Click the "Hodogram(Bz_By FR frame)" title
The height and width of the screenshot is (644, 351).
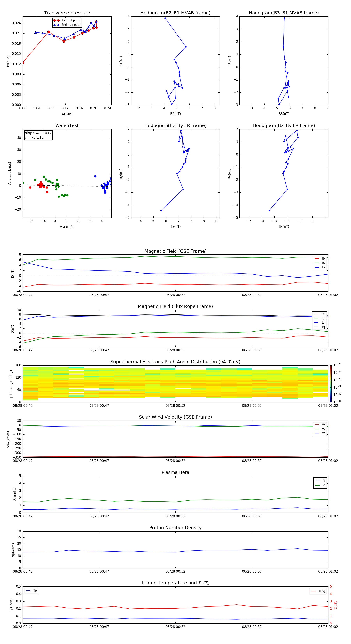(175, 125)
